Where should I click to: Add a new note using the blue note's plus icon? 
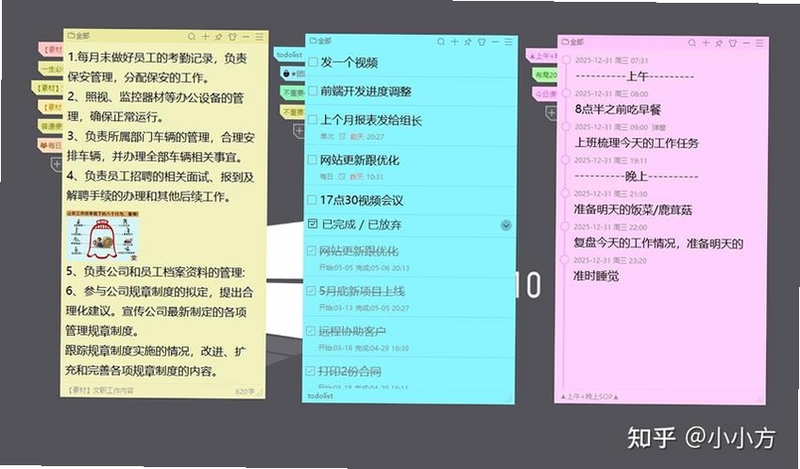454,42
